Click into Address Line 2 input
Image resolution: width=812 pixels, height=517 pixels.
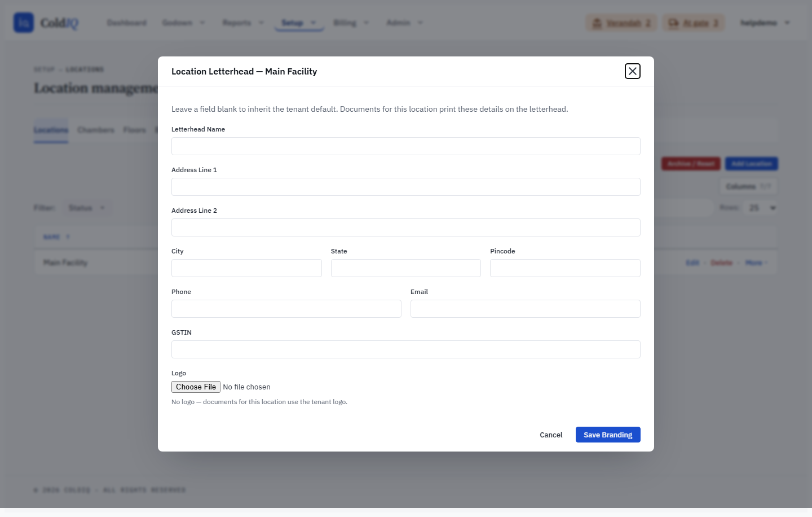click(406, 227)
